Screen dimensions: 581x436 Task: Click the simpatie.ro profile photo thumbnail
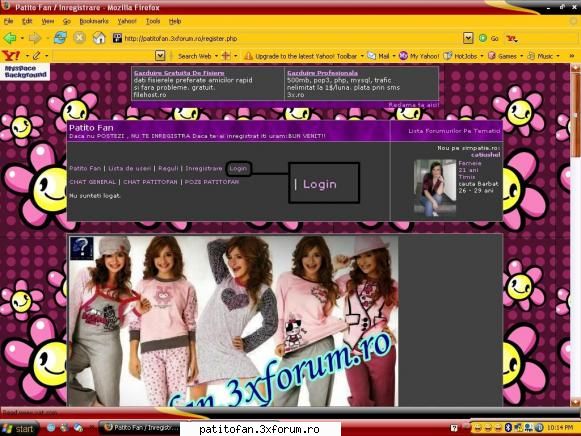(435, 187)
